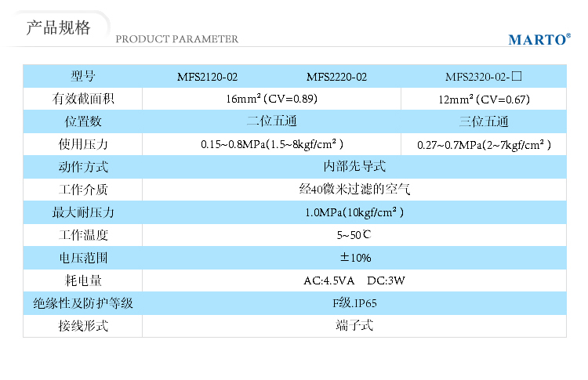Click the 0.27~0.7MPa pressure value

coord(484,145)
